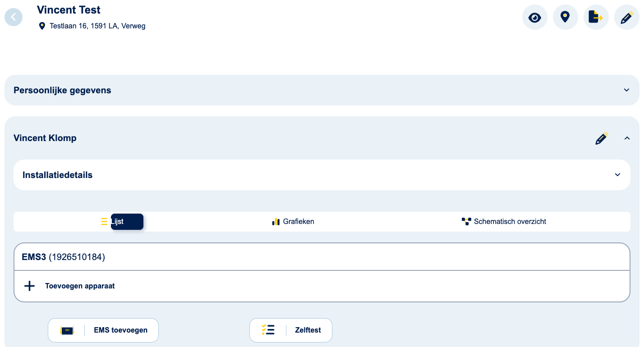The height and width of the screenshot is (347, 644).
Task: Click the Zelftest checklist icon
Action: (x=268, y=330)
